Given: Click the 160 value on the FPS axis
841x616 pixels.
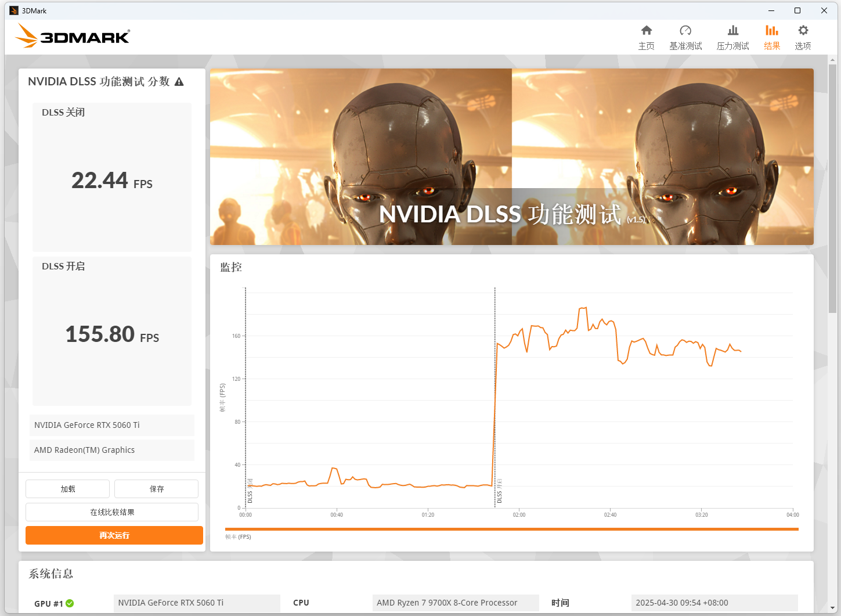Looking at the screenshot, I should (x=236, y=336).
